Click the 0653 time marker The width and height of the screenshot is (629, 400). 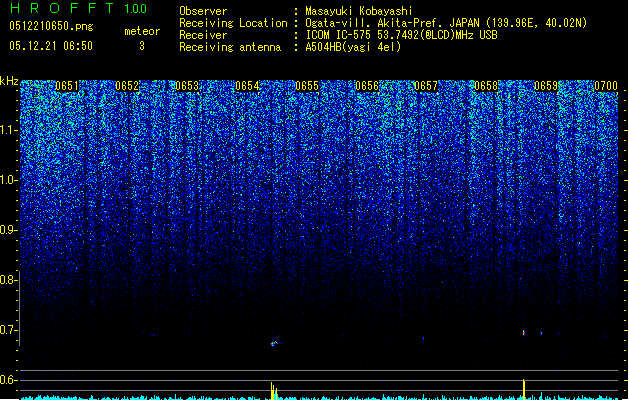pyautogui.click(x=187, y=86)
